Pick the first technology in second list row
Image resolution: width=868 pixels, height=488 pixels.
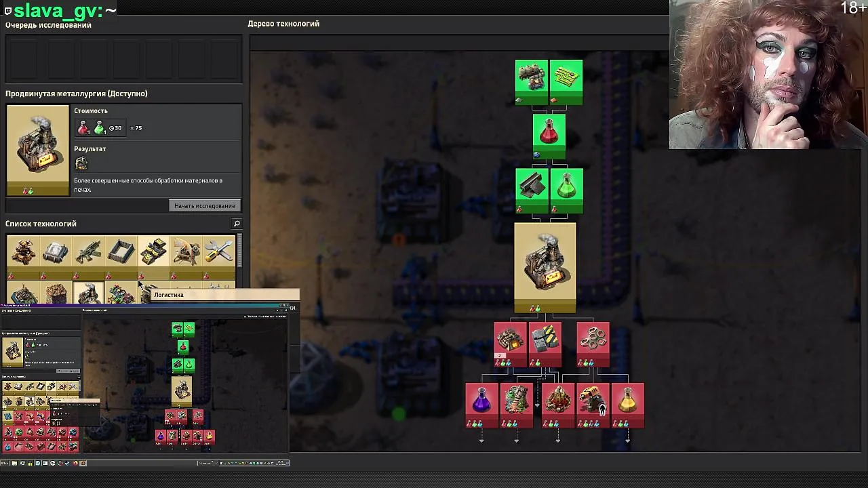23,293
